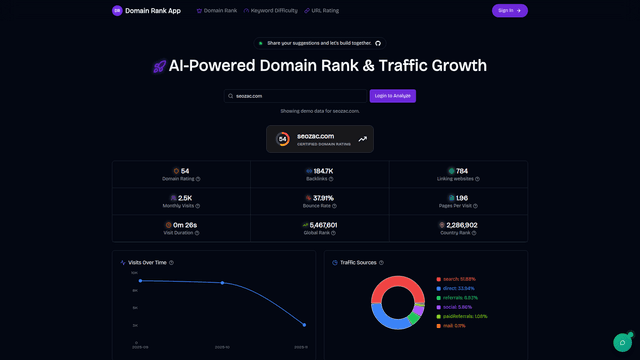Image resolution: width=640 pixels, height=360 pixels.
Task: Click the Monthly Visits info icon
Action: [198, 206]
